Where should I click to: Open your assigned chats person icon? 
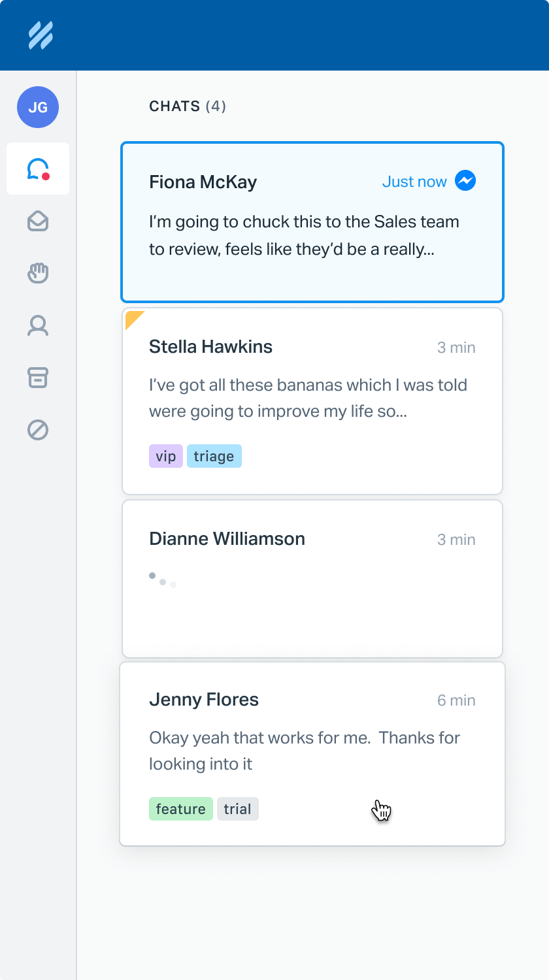click(x=37, y=325)
